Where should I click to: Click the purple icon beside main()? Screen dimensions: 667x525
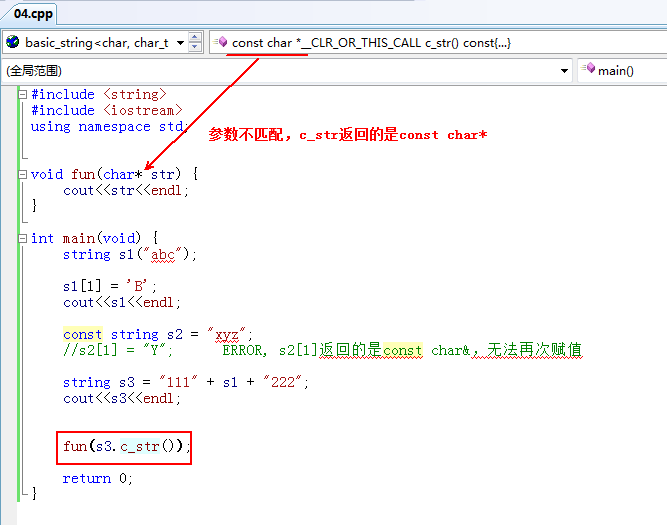click(588, 68)
